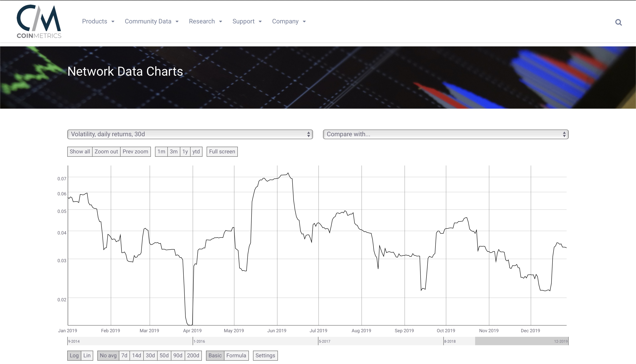
Task: Select the 3m time range
Action: (174, 151)
